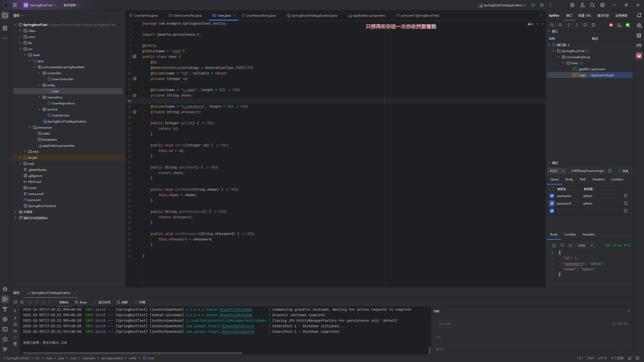
Task: Refresh the Apifox interface list
Action: [x=552, y=25]
